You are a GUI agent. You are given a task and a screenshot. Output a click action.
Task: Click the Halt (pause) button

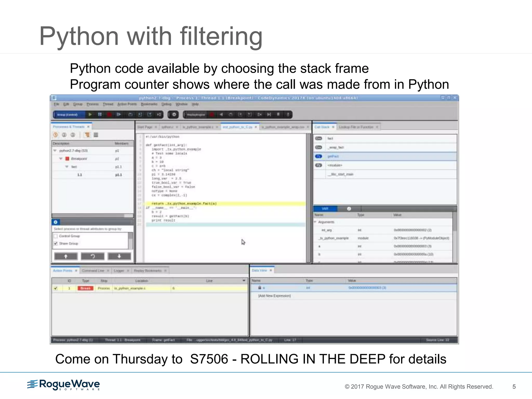100,115
